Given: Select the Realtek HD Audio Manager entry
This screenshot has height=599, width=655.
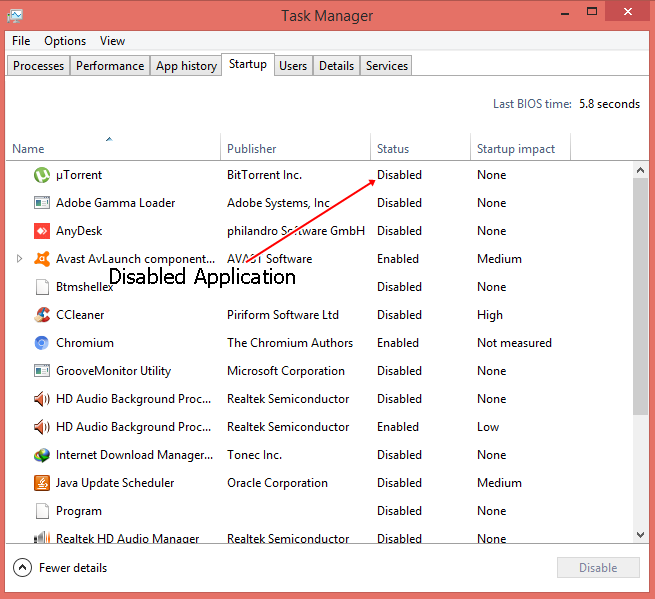Looking at the screenshot, I should point(127,538).
